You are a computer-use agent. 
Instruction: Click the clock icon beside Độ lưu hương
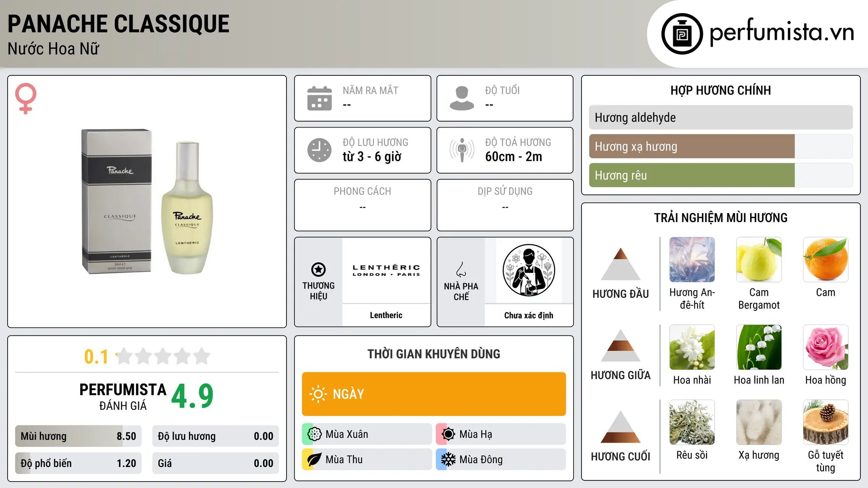point(320,150)
